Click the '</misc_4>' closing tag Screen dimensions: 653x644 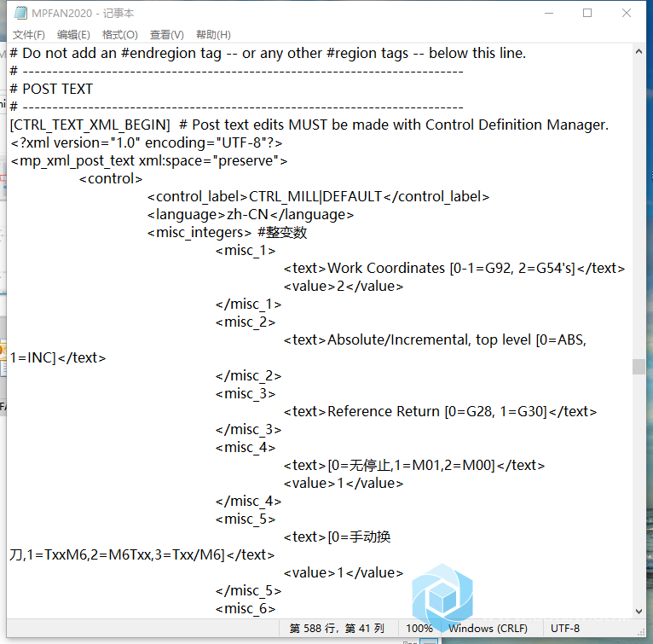click(248, 501)
